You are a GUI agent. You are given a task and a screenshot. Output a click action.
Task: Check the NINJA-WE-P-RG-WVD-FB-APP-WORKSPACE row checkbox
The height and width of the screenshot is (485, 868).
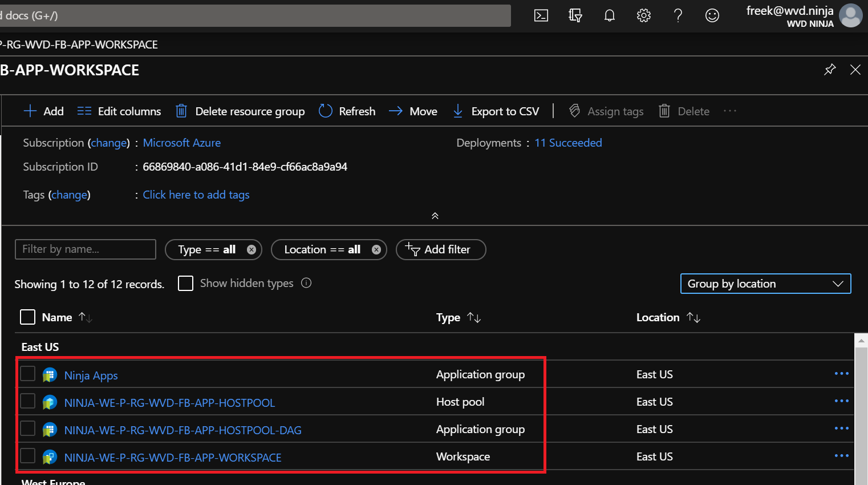27,456
